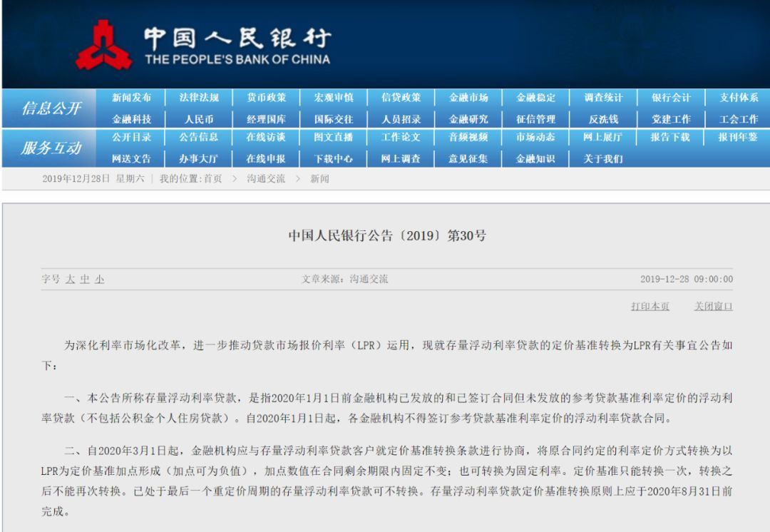
Task: Open 音频视频 navigation item
Action: [468, 137]
